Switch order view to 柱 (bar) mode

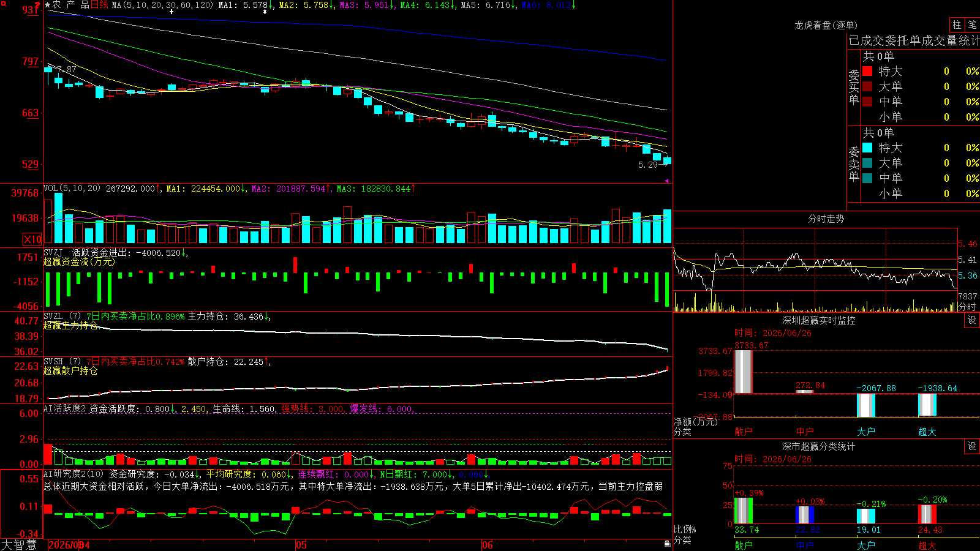(x=957, y=25)
